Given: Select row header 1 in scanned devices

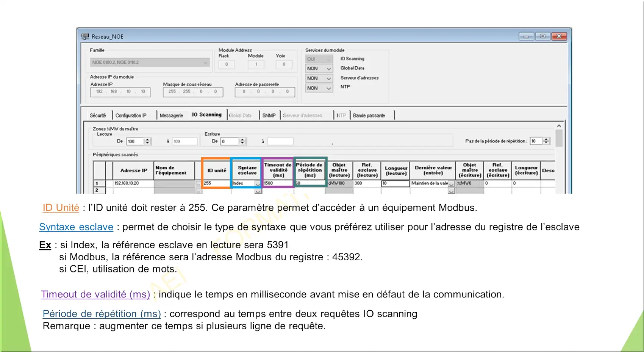Looking at the screenshot, I should (x=99, y=183).
